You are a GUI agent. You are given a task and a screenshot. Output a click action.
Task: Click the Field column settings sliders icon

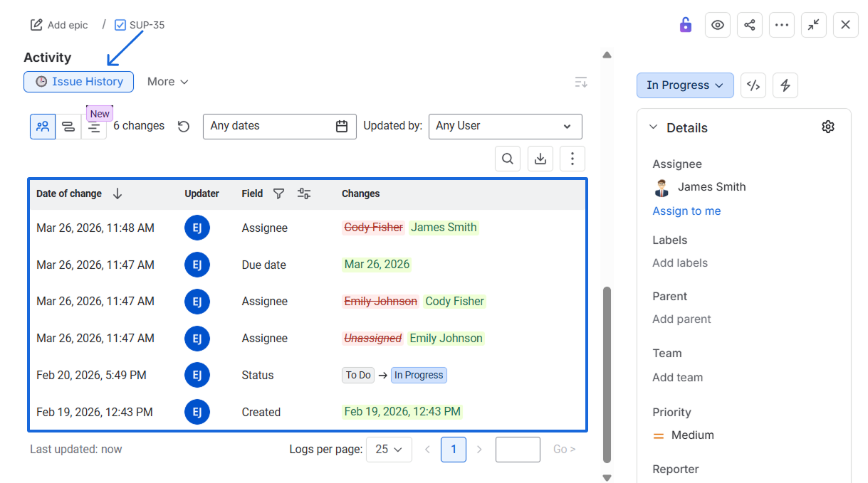(x=304, y=193)
